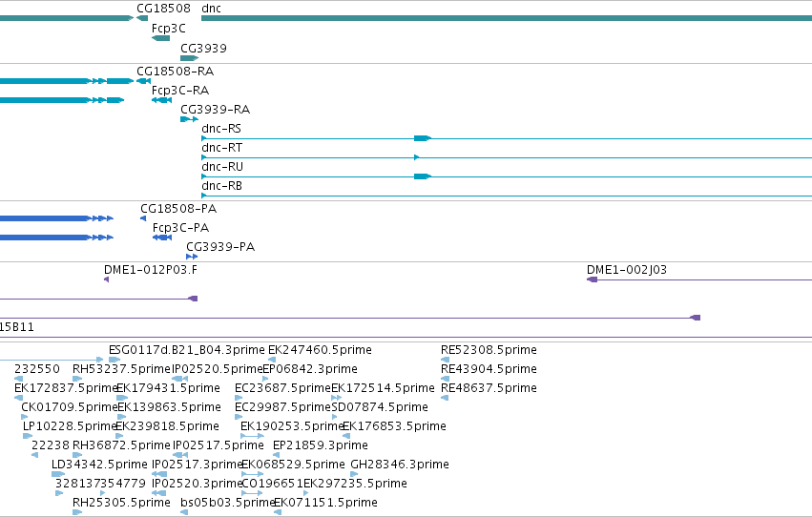Click the CG3939 gene label
The height and width of the screenshot is (517, 812).
pyautogui.click(x=203, y=48)
